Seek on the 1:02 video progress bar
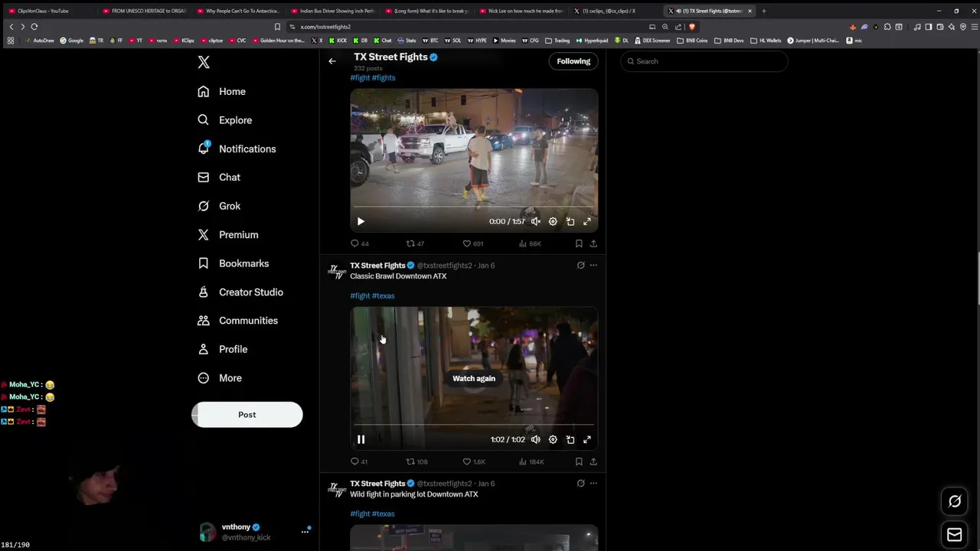Image resolution: width=980 pixels, height=551 pixels. pos(474,425)
